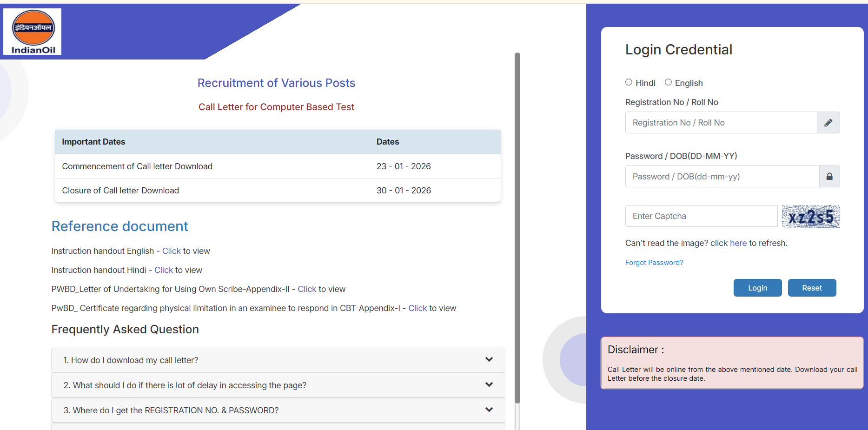Click the vertical scrollbar of the content panel
868x430 pixels.
pyautogui.click(x=517, y=228)
